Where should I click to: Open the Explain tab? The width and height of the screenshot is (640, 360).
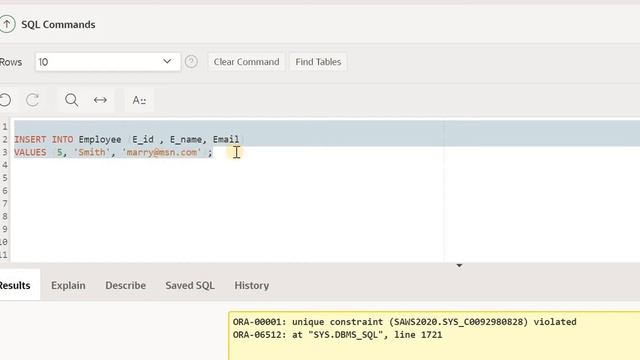68,285
